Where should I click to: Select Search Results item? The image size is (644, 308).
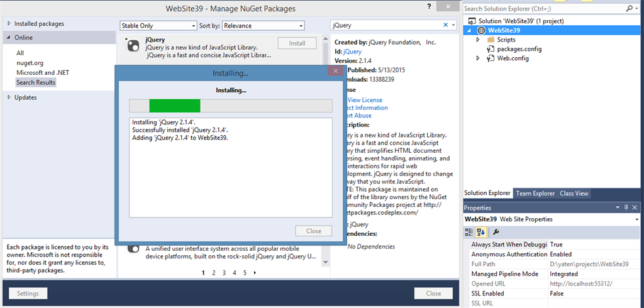click(36, 82)
